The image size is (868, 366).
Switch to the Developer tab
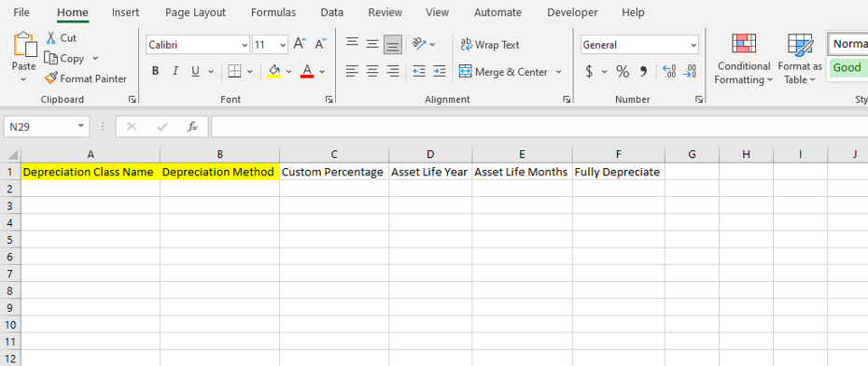(572, 12)
